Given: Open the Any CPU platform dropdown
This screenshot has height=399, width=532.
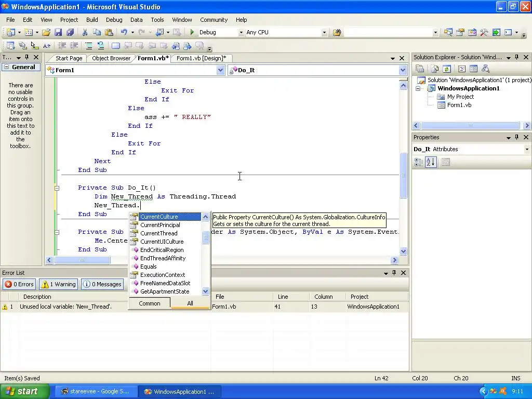Looking at the screenshot, I should [x=324, y=33].
